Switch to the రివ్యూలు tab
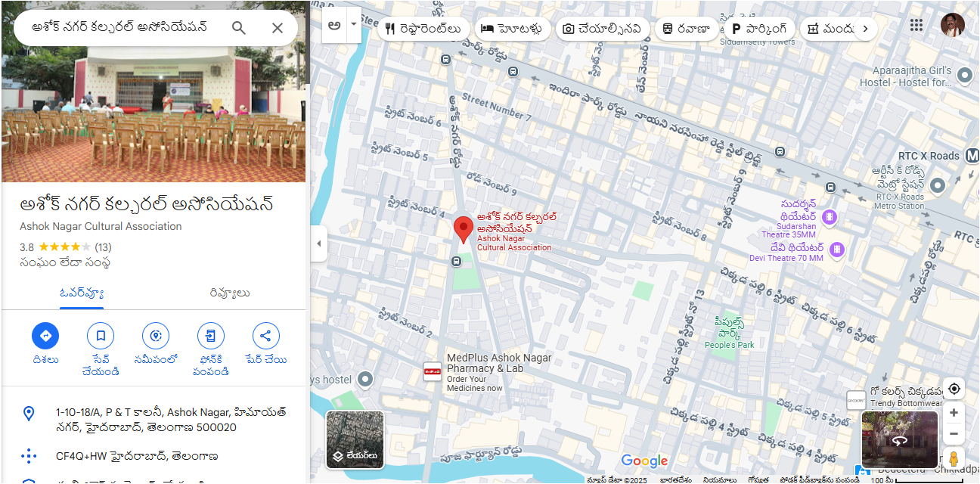 point(230,293)
